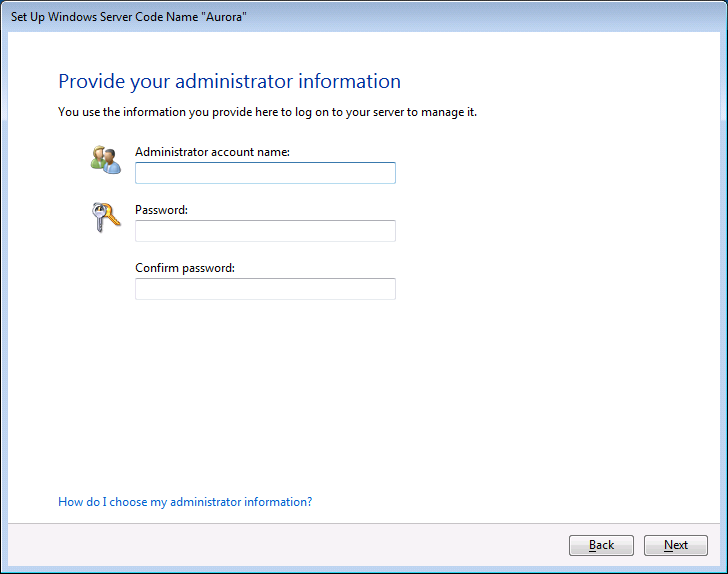This screenshot has height=574, width=728.
Task: Select the Confirm password input box
Action: [265, 289]
